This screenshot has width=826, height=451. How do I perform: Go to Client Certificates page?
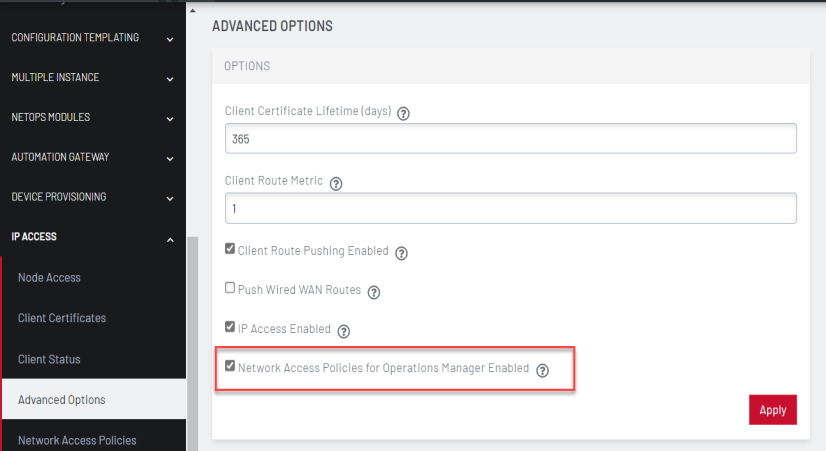point(62,318)
